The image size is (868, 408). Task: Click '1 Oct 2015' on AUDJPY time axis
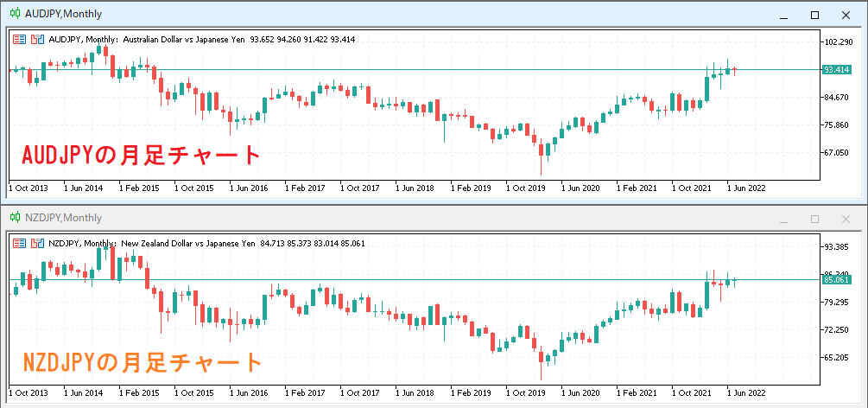click(194, 188)
